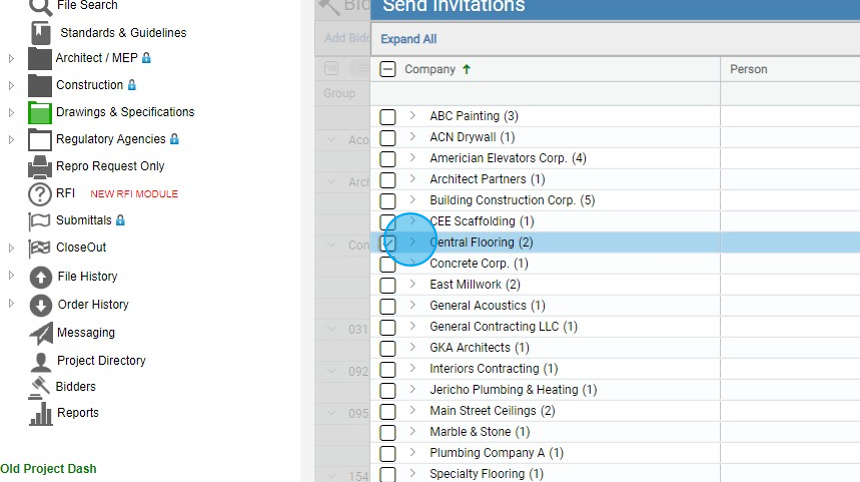Open the Drawings & Specifications folder
Viewport: 860px width, 482px height.
point(125,112)
